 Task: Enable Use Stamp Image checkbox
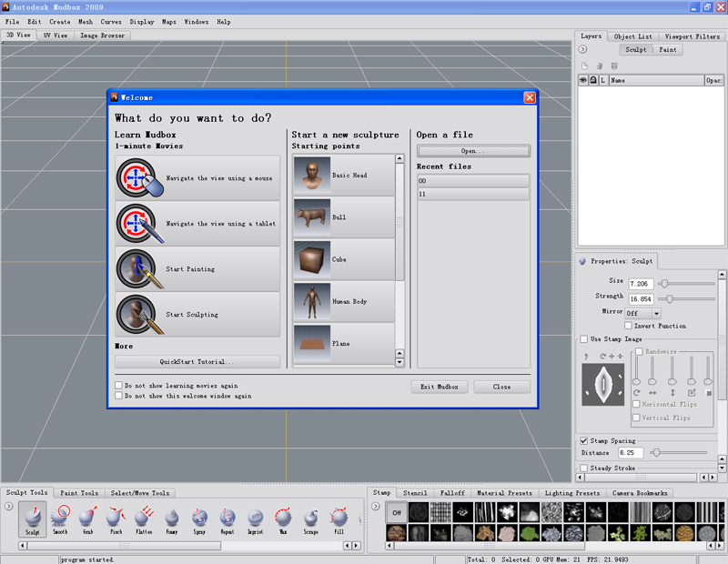pyautogui.click(x=584, y=339)
